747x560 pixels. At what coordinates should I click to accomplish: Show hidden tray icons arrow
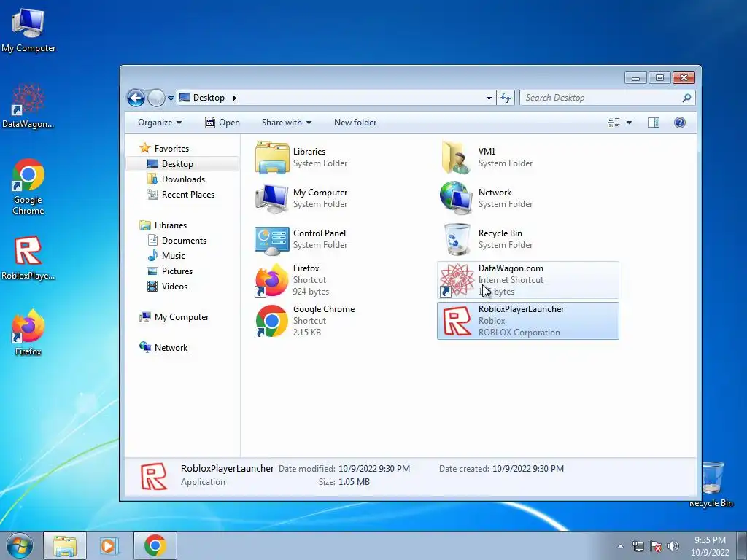[620, 546]
